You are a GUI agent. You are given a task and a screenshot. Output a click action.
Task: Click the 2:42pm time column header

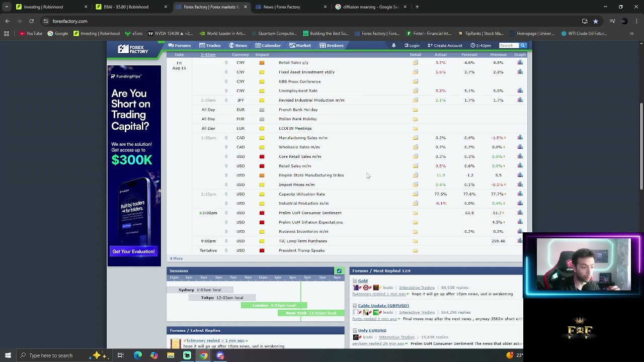point(208,55)
